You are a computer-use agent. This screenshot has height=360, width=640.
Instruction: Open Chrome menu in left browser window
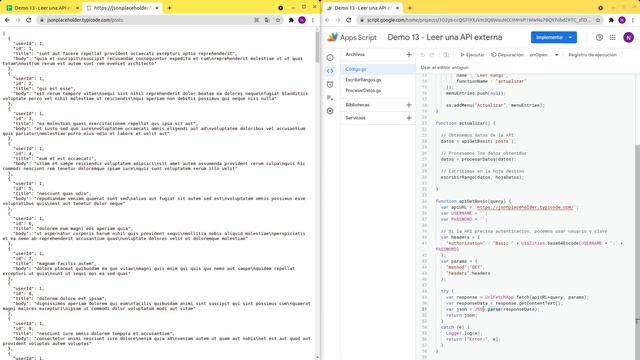(x=313, y=20)
